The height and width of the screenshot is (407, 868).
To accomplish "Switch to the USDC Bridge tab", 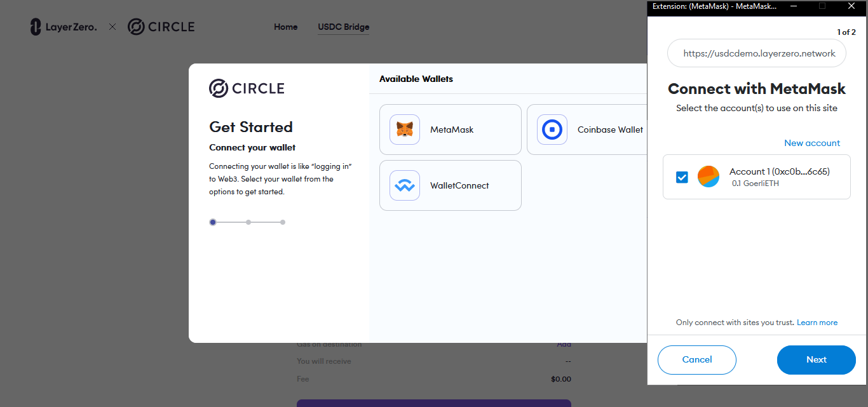I will (344, 27).
